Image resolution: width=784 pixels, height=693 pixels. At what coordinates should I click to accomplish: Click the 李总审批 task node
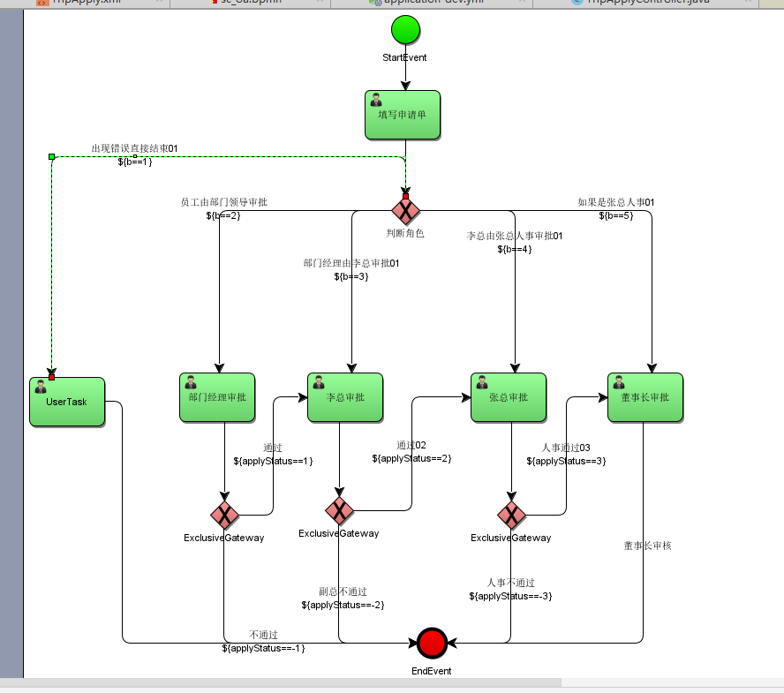click(x=345, y=397)
